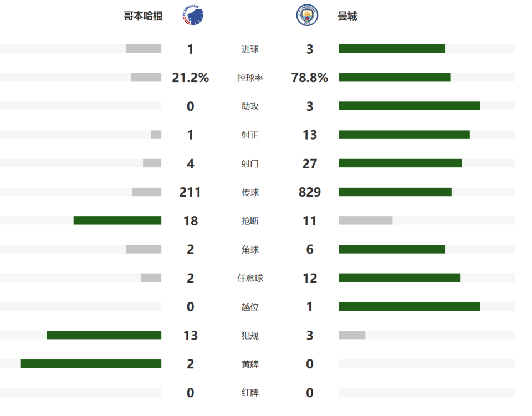The image size is (532, 416).
Task: Click Manchester City's green offside bar
Action: [409, 306]
